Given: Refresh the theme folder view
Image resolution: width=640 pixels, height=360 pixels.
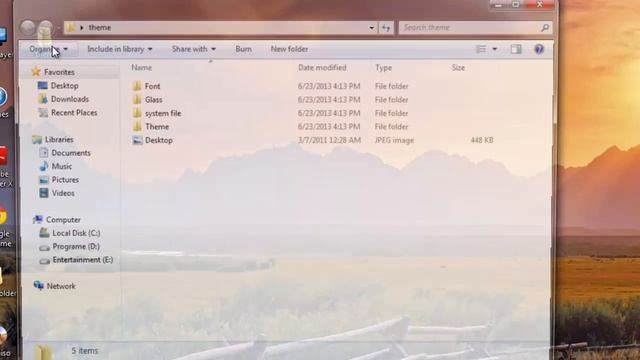Looking at the screenshot, I should [386, 28].
